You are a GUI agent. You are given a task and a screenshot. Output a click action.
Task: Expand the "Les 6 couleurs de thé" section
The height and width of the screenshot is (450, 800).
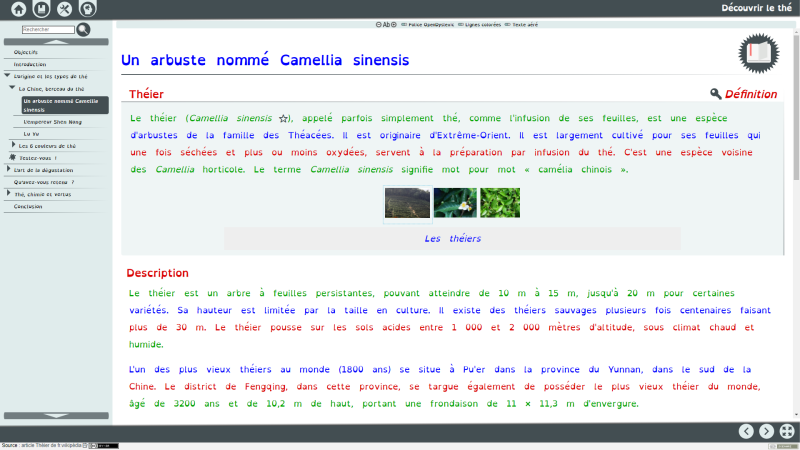[13, 145]
